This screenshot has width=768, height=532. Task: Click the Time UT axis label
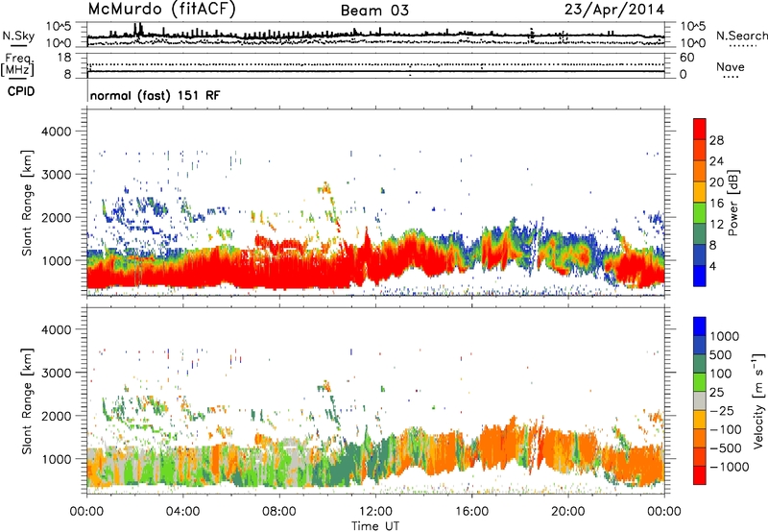click(x=375, y=526)
